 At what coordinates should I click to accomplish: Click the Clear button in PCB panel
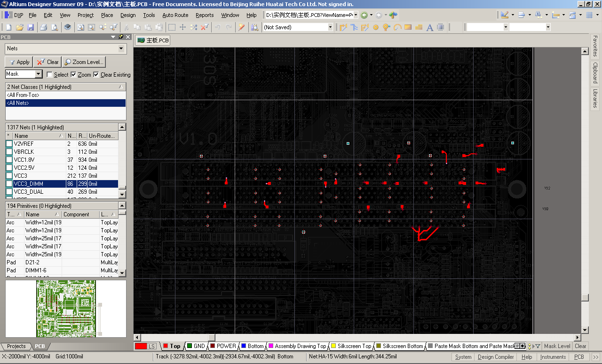coord(48,62)
